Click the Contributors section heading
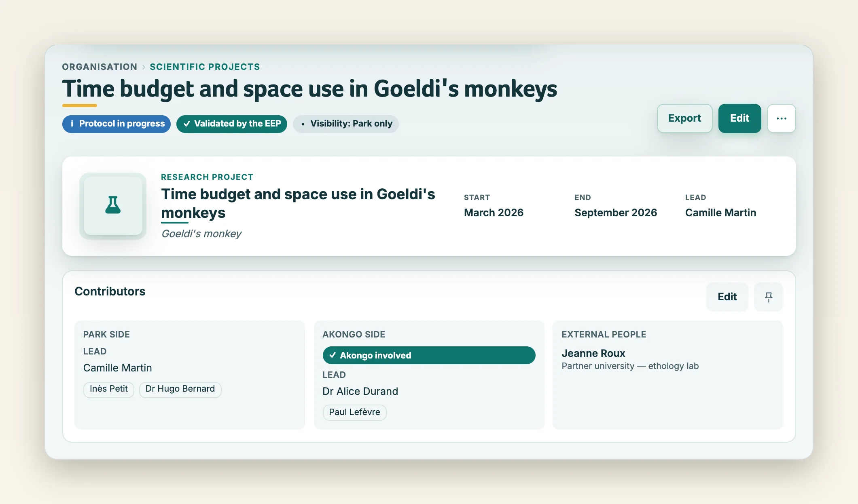858x504 pixels. click(x=110, y=291)
